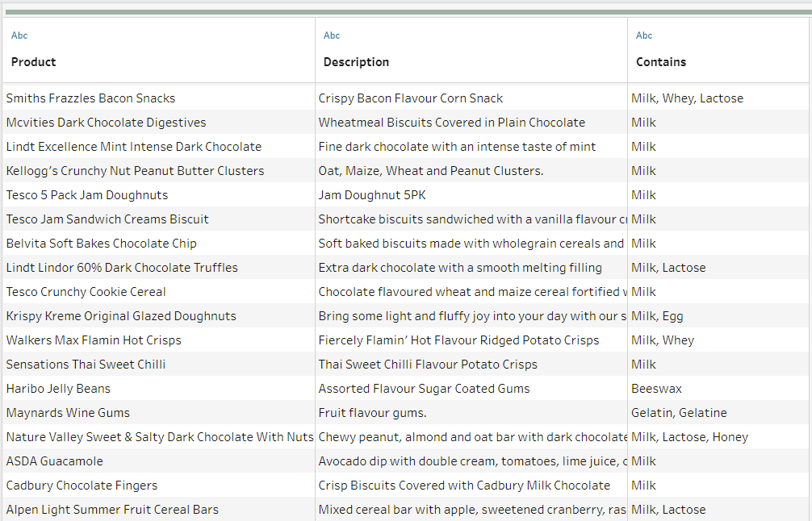This screenshot has width=812, height=521.
Task: Select Crispy Bacon Flavour Corn Snack description
Action: pos(410,98)
